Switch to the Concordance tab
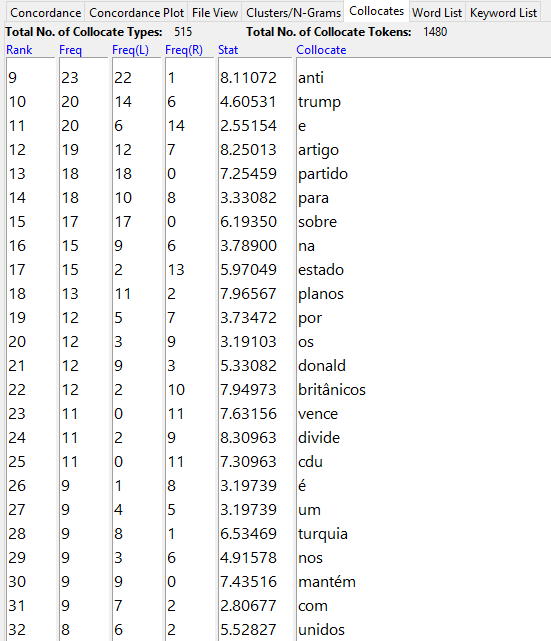551x641 pixels. tap(45, 13)
